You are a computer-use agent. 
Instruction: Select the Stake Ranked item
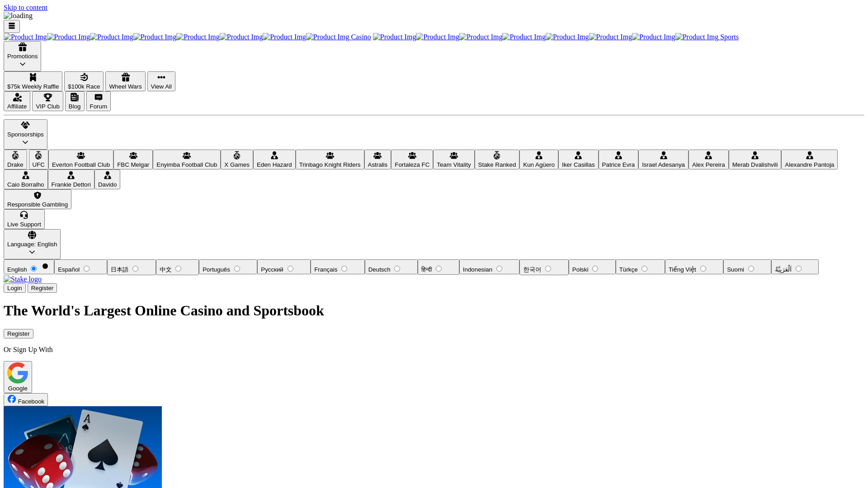click(497, 160)
